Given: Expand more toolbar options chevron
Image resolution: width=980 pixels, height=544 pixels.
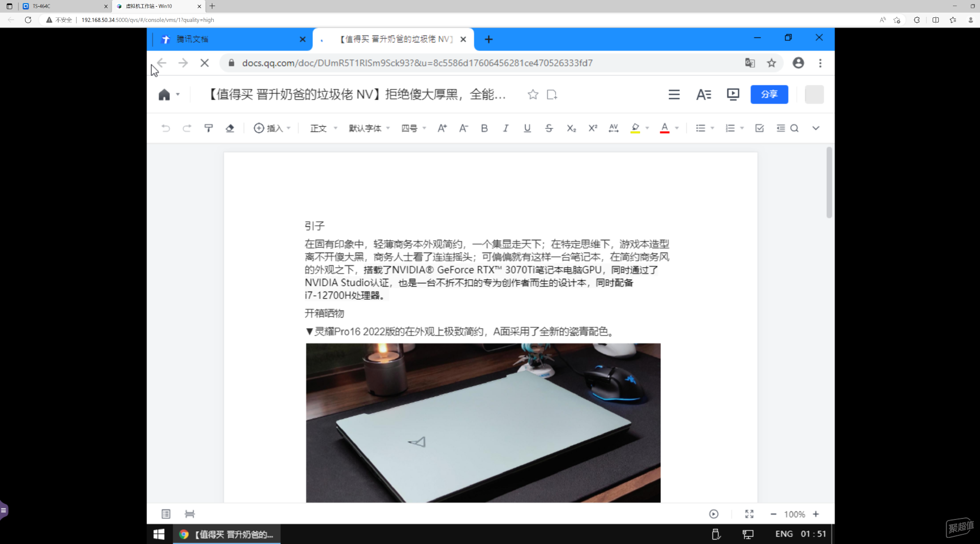Looking at the screenshot, I should pos(816,128).
